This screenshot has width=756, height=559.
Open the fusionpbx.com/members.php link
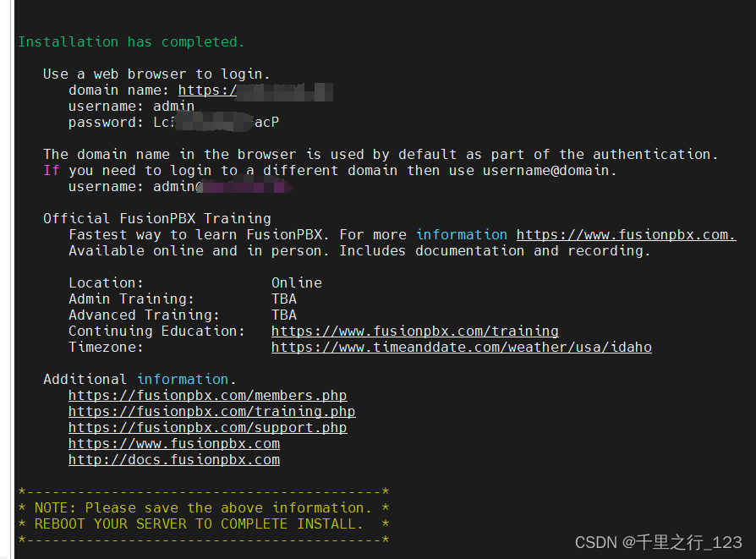click(x=207, y=395)
